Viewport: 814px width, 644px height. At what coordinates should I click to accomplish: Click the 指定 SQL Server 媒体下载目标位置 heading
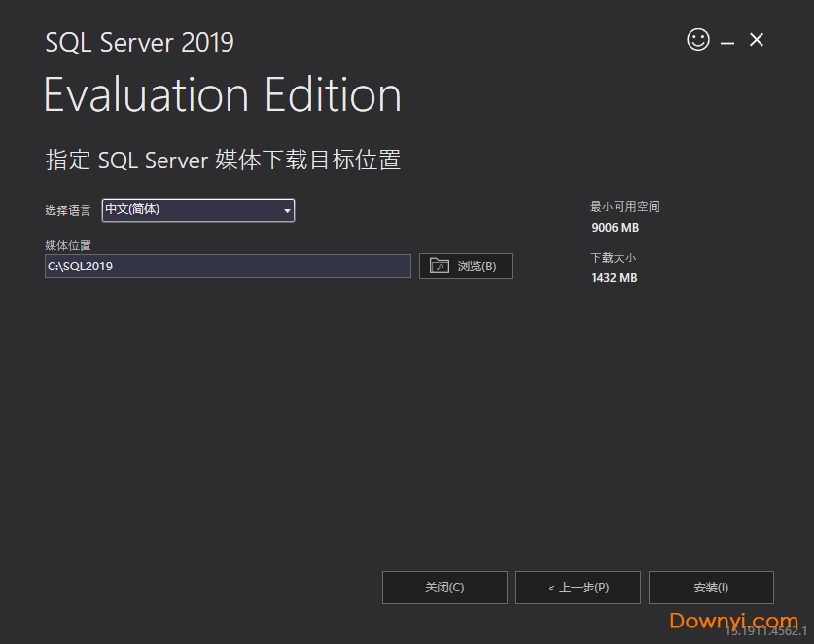tap(223, 161)
